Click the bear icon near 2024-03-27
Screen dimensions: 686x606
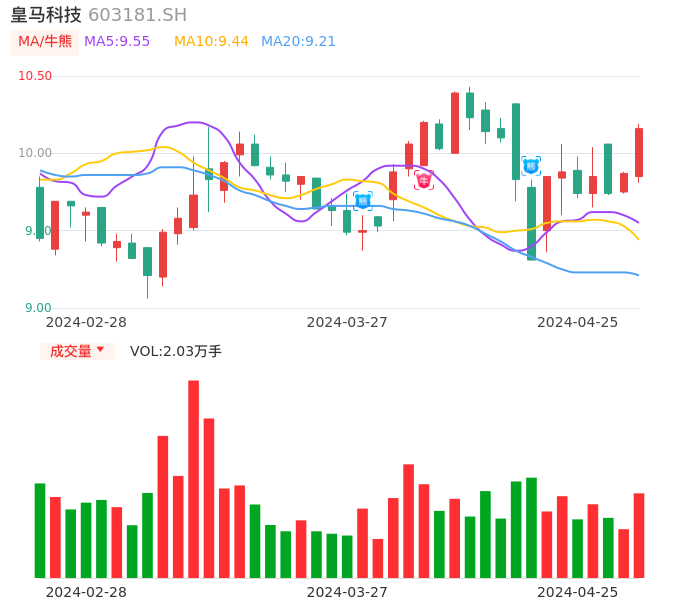point(363,201)
